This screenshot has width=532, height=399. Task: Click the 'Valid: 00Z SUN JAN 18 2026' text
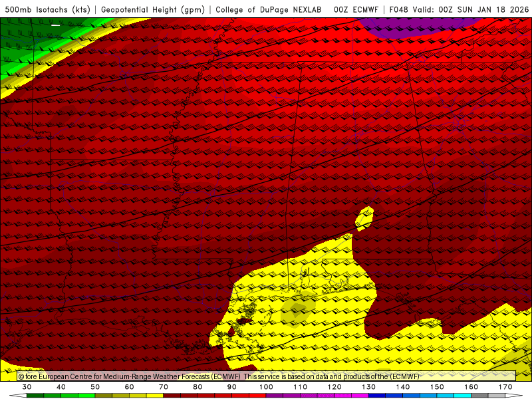click(x=471, y=9)
